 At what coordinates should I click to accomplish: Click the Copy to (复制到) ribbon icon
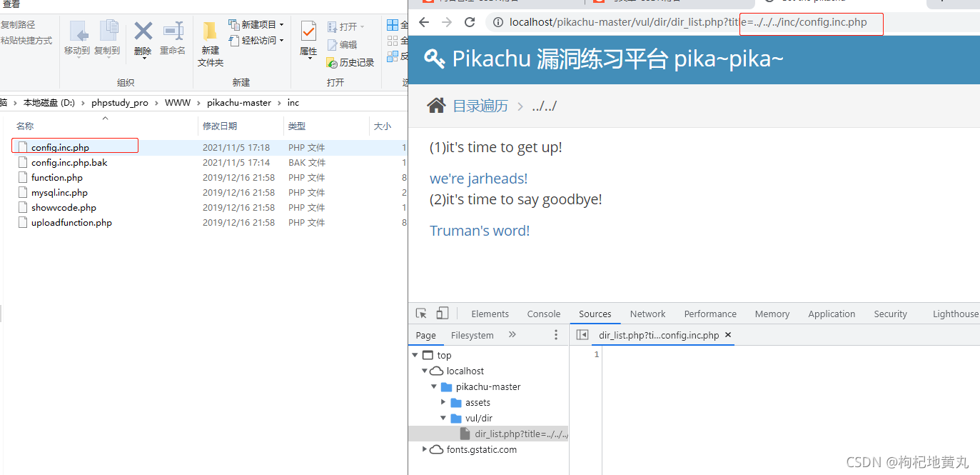(108, 31)
